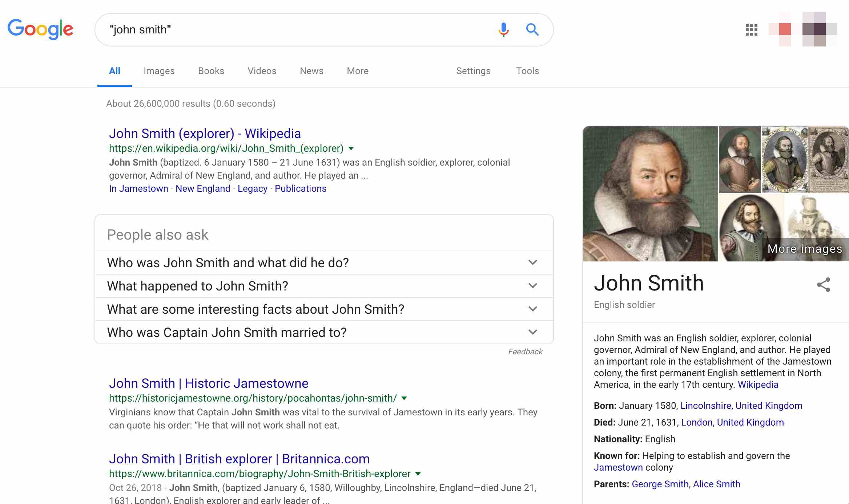Click the blue magnifying glass search icon
Image resolution: width=849 pixels, height=504 pixels.
coord(532,29)
